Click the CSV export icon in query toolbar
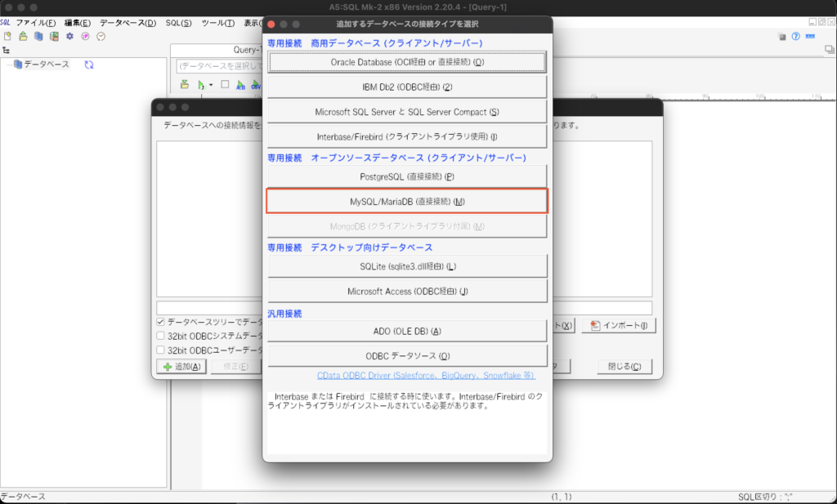 click(255, 85)
